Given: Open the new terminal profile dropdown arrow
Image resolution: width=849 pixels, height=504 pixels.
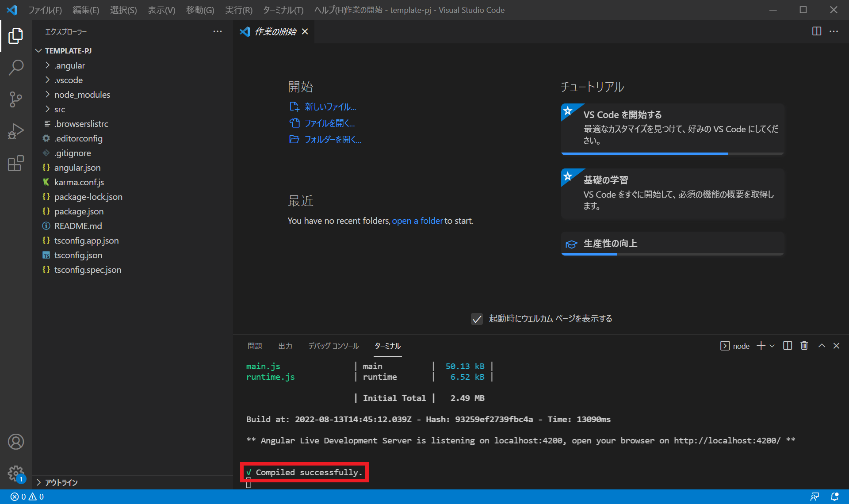Looking at the screenshot, I should [x=772, y=346].
